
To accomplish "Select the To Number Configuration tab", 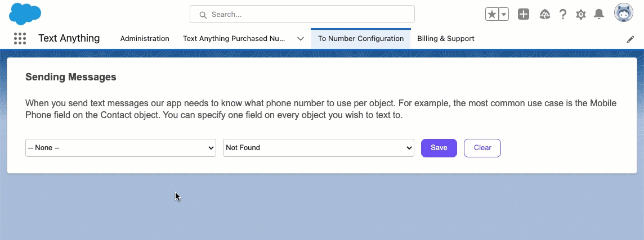I will tap(361, 39).
